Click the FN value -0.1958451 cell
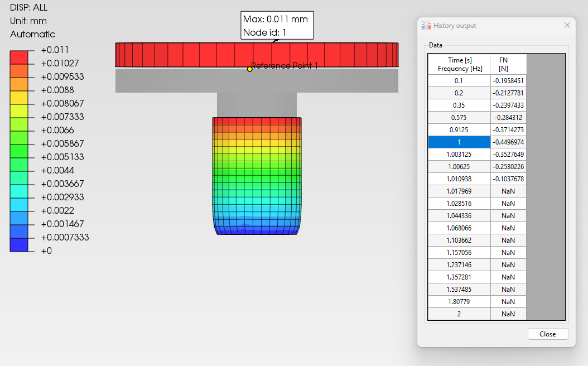The image size is (588, 366). click(508, 81)
